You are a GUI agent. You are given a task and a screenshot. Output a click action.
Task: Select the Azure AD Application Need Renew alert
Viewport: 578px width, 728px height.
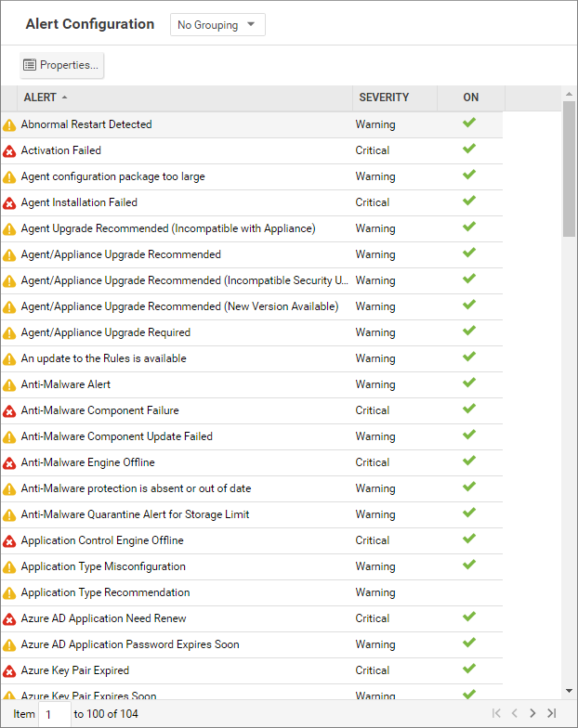coord(103,618)
